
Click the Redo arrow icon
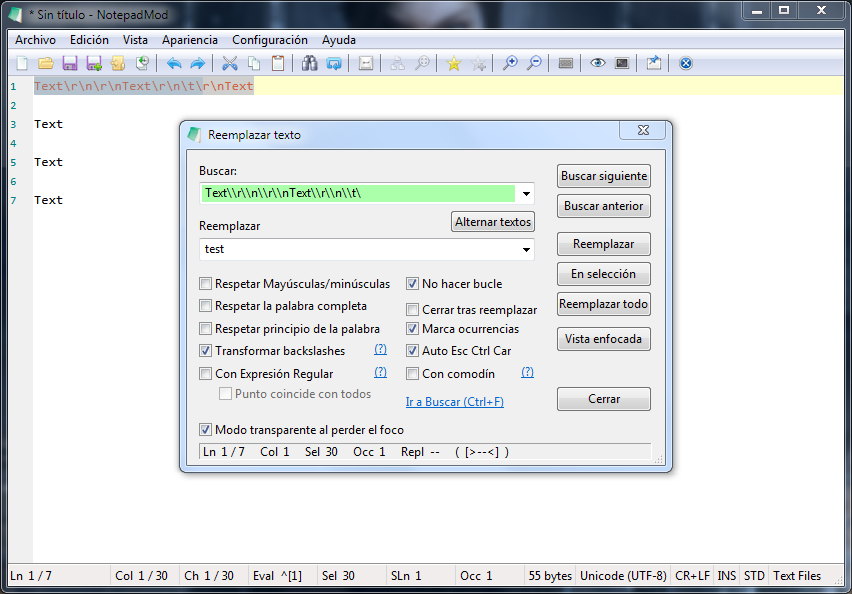197,63
